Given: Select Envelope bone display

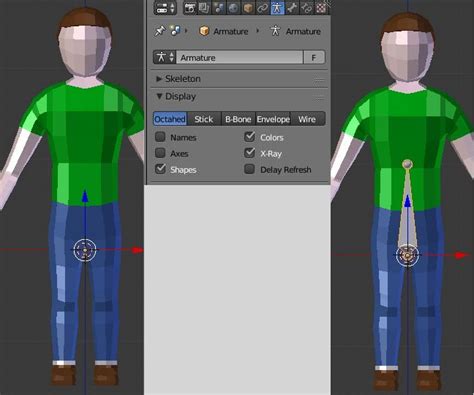Looking at the screenshot, I should point(273,119).
